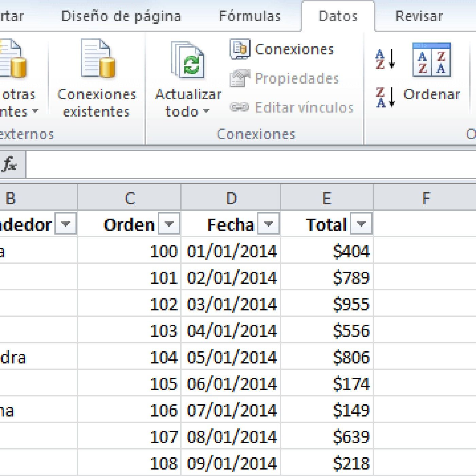
Task: Select the column C header
Action: pyautogui.click(x=130, y=198)
